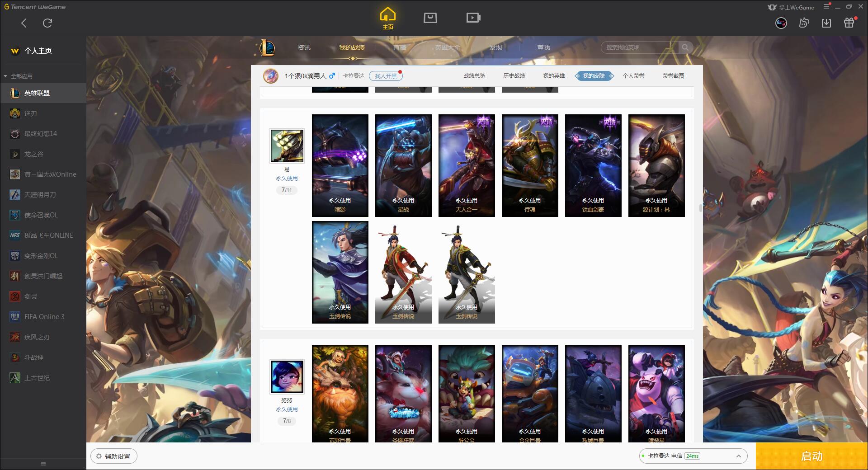Viewport: 868px width, 470px height.
Task: Open the 查找 navigation tab
Action: click(x=543, y=47)
